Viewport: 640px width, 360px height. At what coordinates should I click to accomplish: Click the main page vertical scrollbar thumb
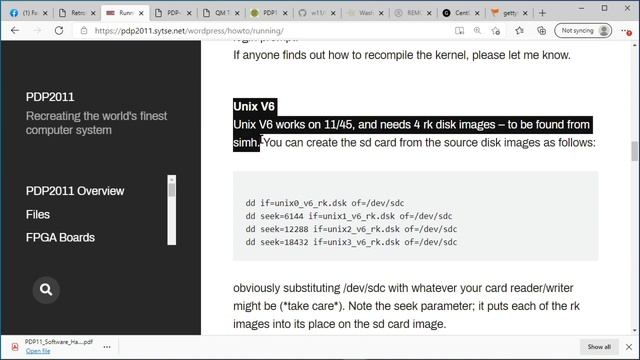click(x=634, y=151)
